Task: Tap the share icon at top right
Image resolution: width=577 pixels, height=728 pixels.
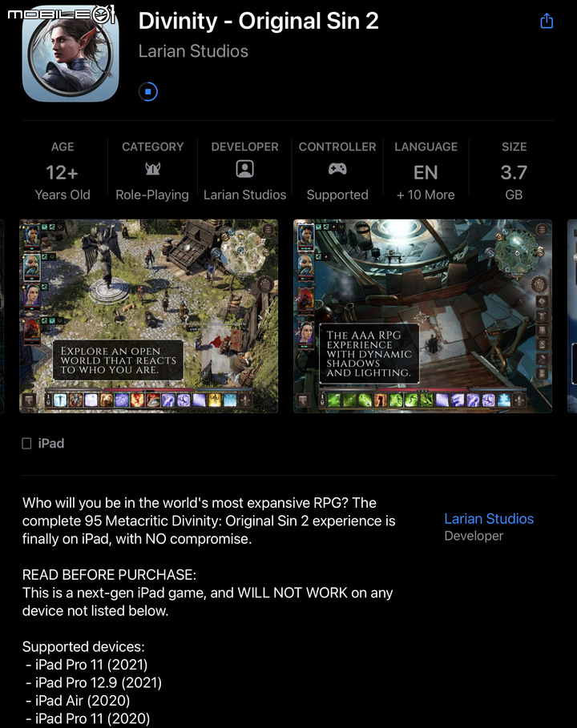Action: pyautogui.click(x=547, y=21)
